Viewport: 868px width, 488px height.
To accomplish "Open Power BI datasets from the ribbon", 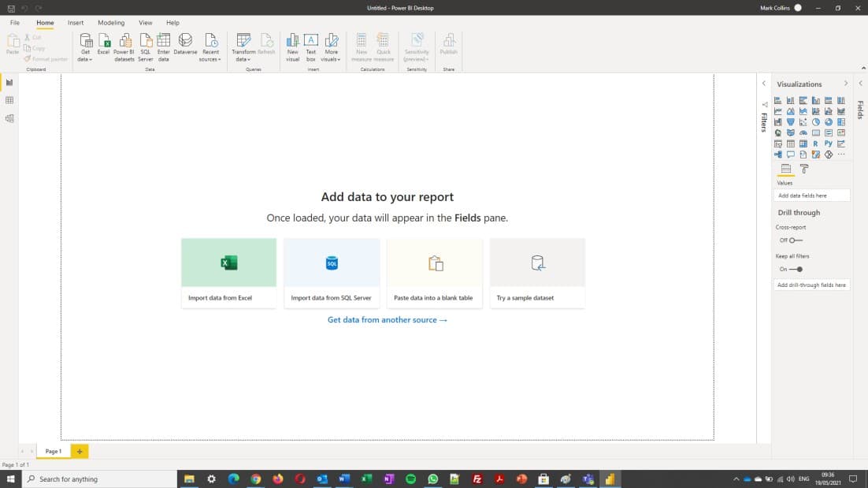I will coord(124,47).
